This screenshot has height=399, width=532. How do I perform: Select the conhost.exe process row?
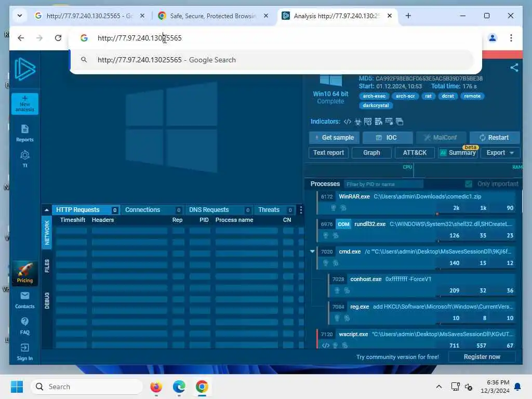point(422,285)
